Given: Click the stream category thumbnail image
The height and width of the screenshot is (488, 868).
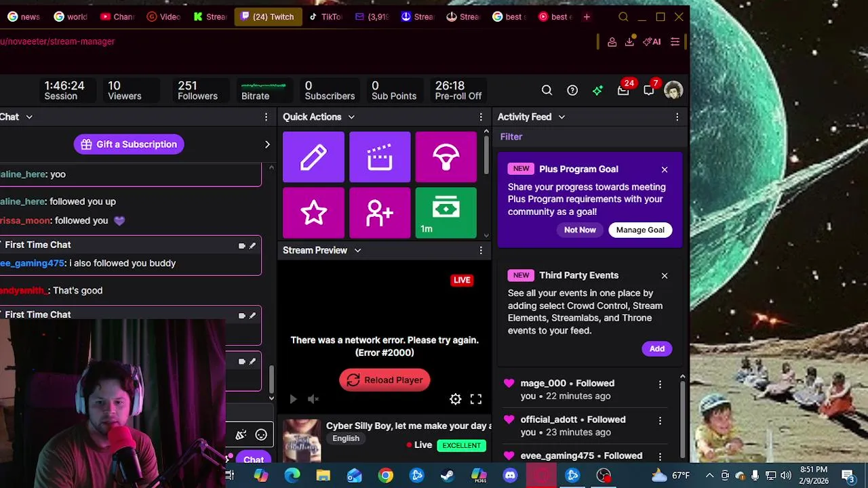Looking at the screenshot, I should tap(302, 440).
